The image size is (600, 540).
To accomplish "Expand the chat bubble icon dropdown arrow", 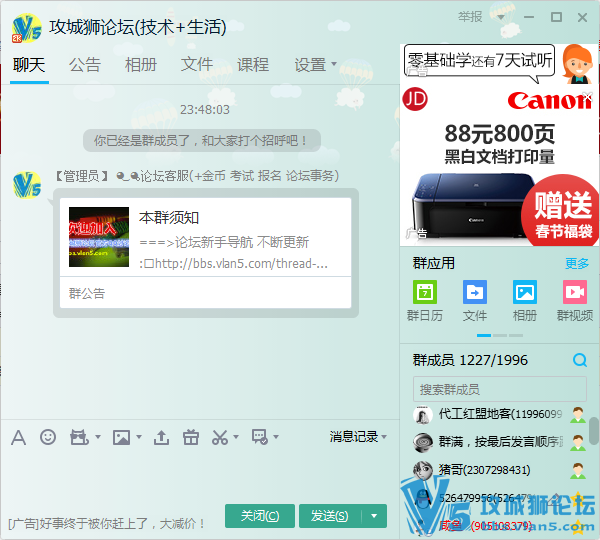I will tap(276, 437).
